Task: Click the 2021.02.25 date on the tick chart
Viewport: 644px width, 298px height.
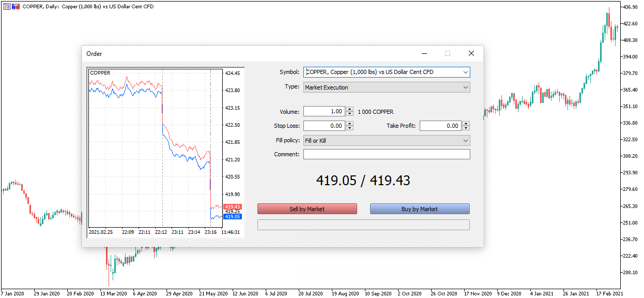Action: [101, 233]
